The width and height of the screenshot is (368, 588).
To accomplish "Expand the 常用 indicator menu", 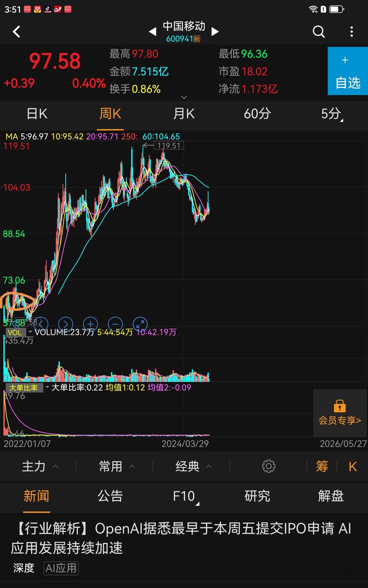I will [117, 466].
